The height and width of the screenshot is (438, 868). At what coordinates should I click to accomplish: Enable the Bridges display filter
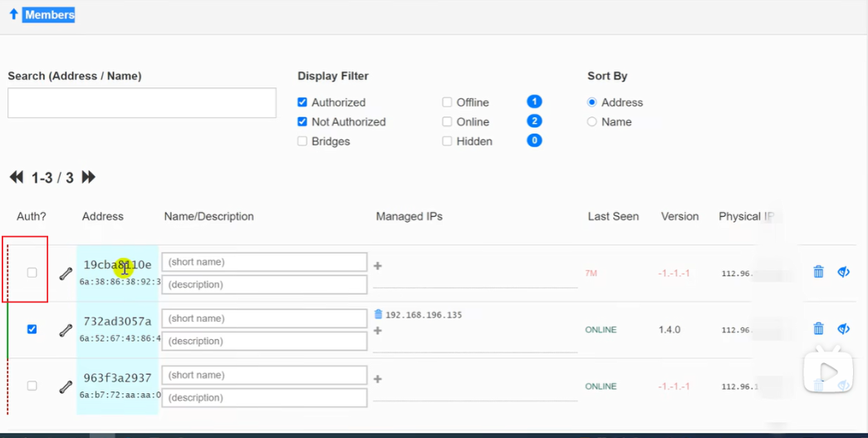tap(302, 141)
